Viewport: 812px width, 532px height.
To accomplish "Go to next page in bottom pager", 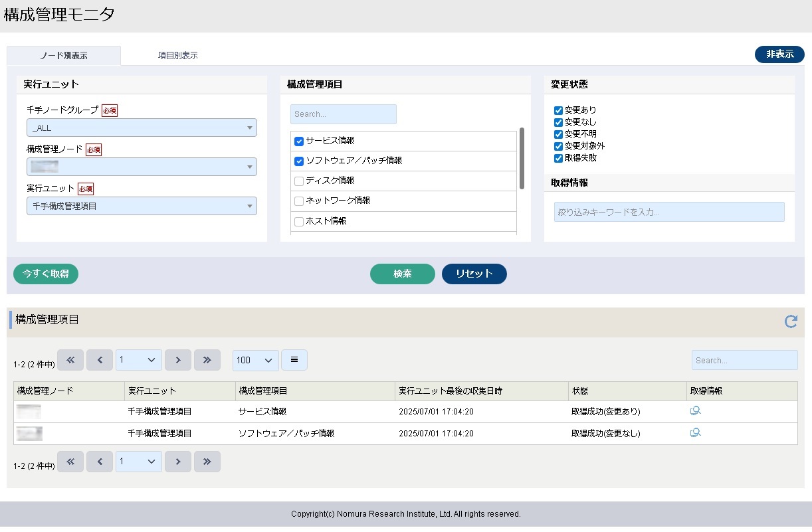I will pyautogui.click(x=178, y=462).
